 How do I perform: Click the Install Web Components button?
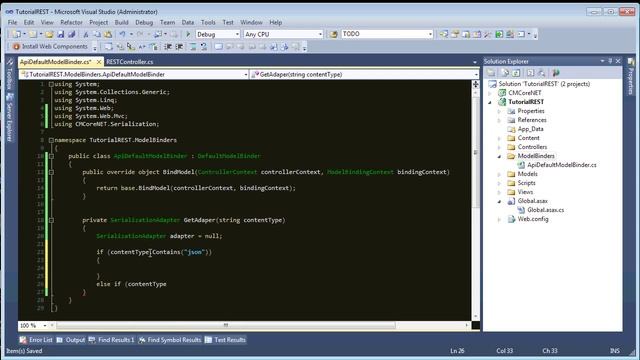[50, 47]
